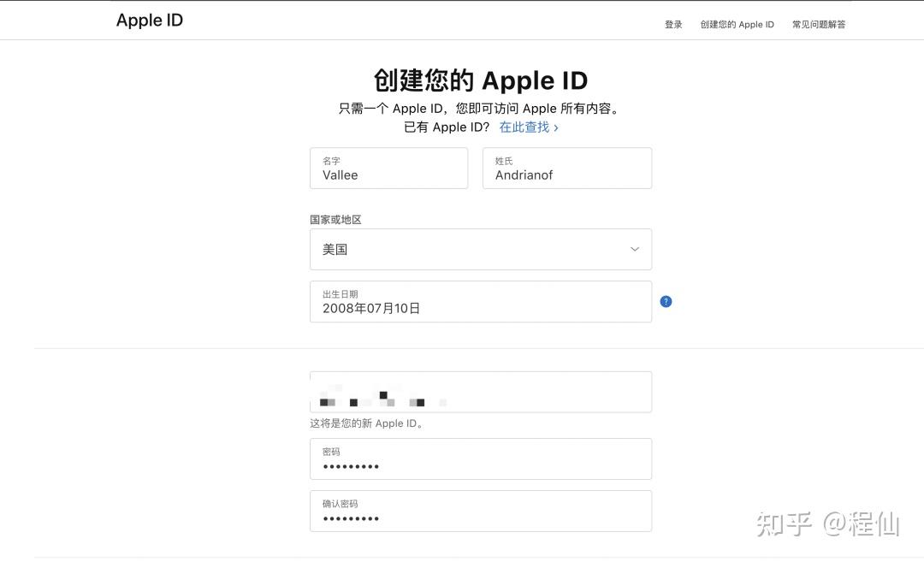This screenshot has width=924, height=562.
Task: Click the 名字 first name field
Action: pyautogui.click(x=388, y=169)
